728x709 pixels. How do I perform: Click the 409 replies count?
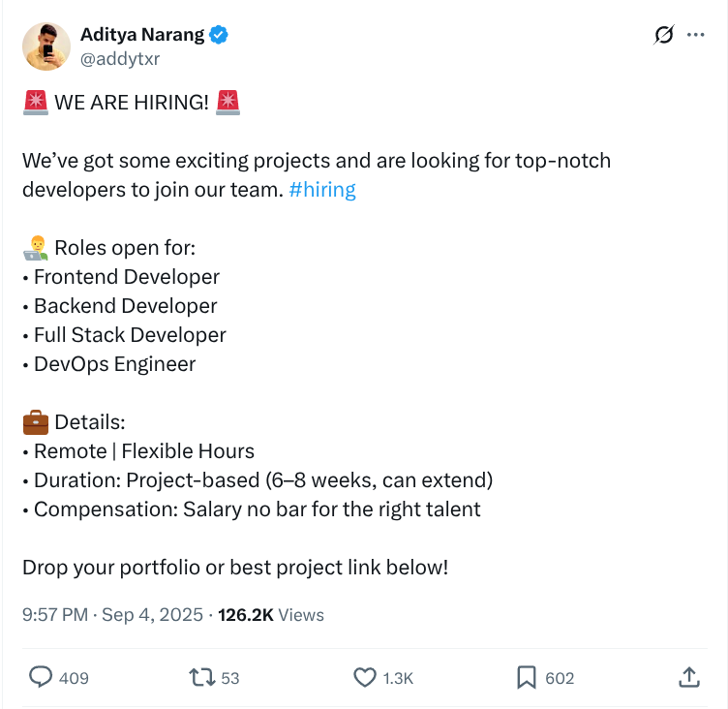click(74, 678)
